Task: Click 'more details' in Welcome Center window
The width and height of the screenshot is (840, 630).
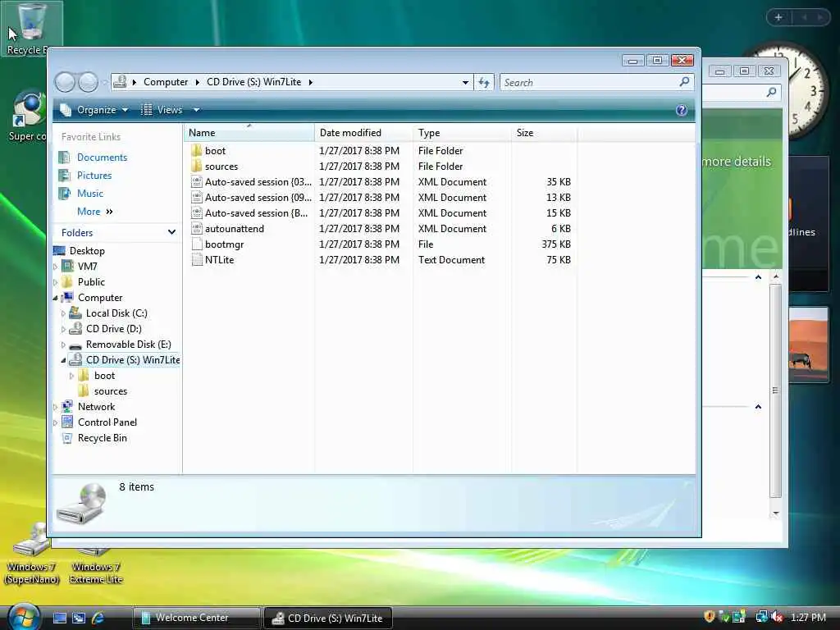Action: [x=737, y=162]
